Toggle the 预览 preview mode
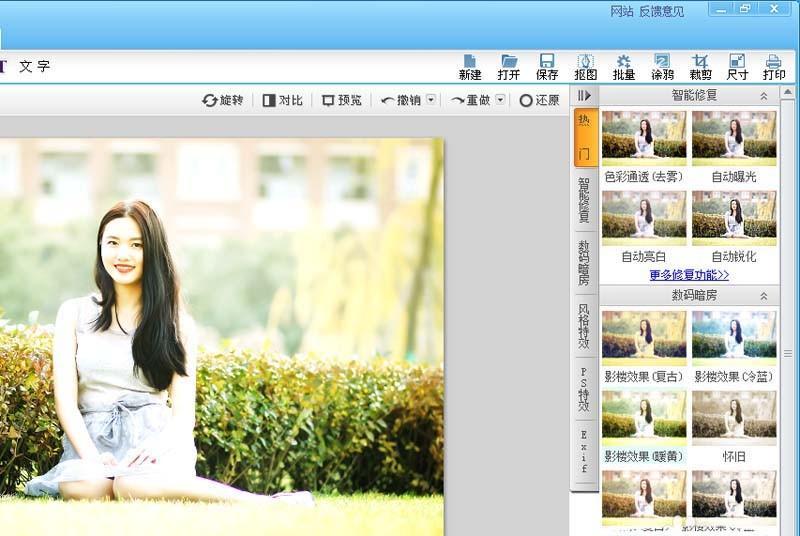The width and height of the screenshot is (800, 536). [x=341, y=100]
